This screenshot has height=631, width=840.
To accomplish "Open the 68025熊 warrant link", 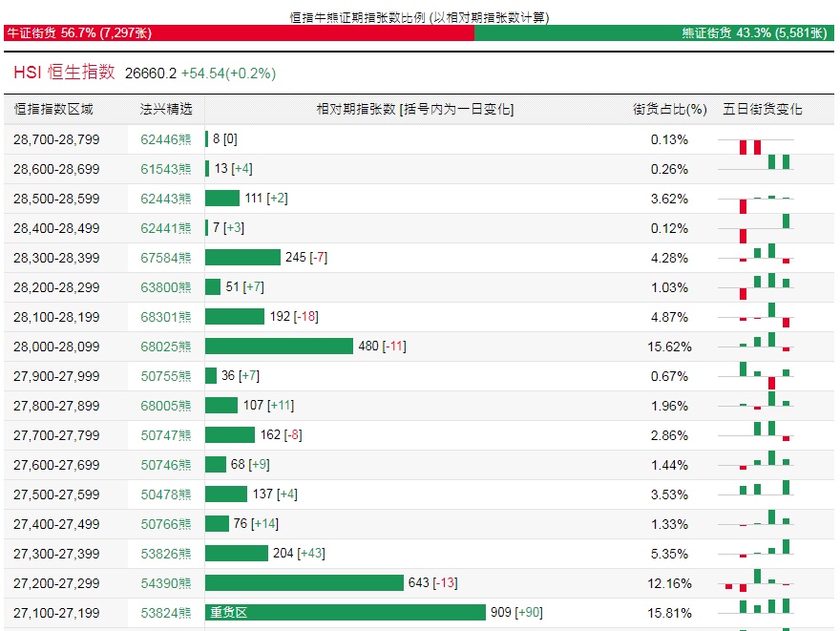I will tap(165, 347).
